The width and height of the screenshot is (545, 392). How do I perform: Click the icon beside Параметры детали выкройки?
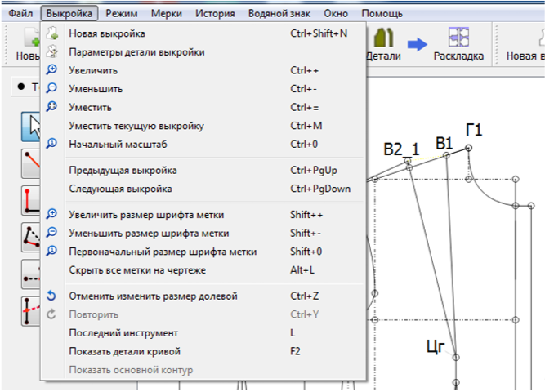pos(52,51)
